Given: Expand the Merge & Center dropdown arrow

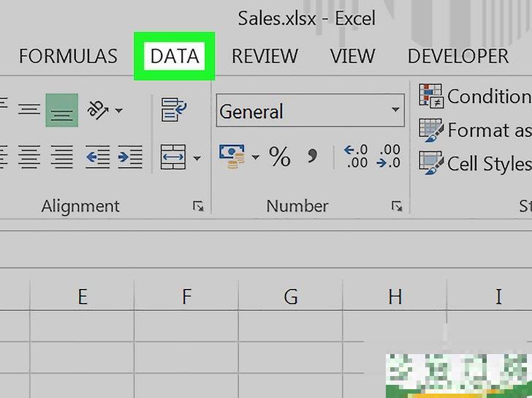Looking at the screenshot, I should (x=197, y=157).
